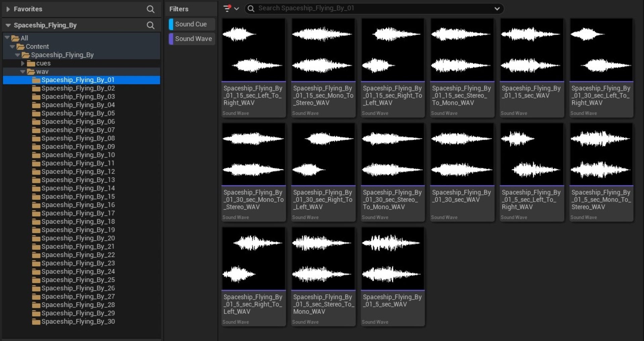Image resolution: width=644 pixels, height=341 pixels.
Task: Click the folder icon of Spaceship_Flying_By_02
Action: click(36, 88)
